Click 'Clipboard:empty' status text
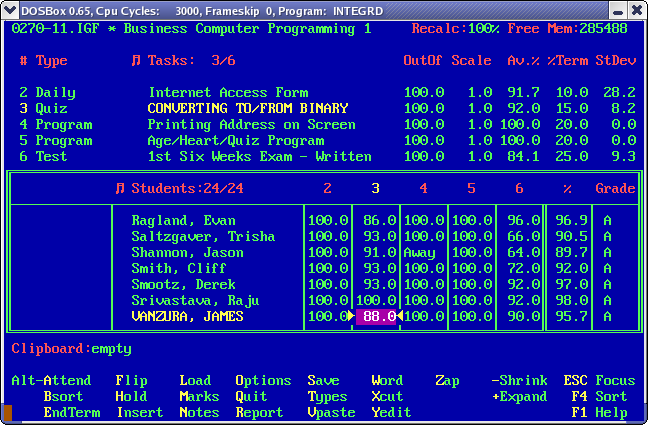648x425 pixels. (71, 349)
